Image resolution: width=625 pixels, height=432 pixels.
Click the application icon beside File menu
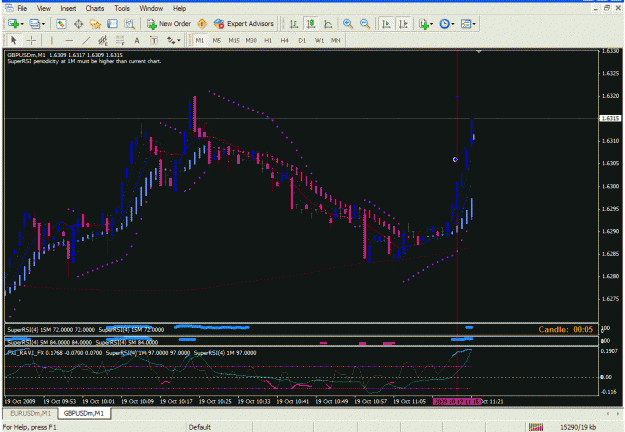point(9,8)
